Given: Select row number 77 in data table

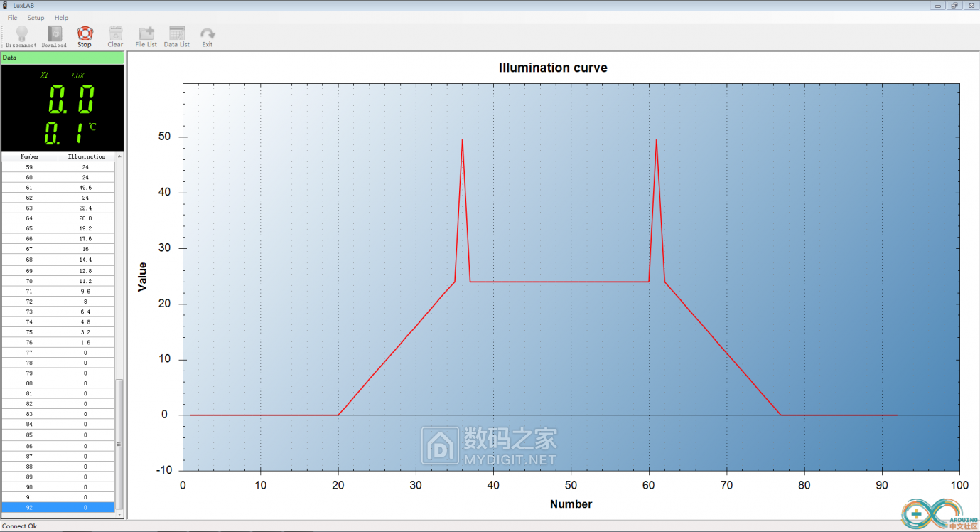Looking at the screenshot, I should (58, 353).
